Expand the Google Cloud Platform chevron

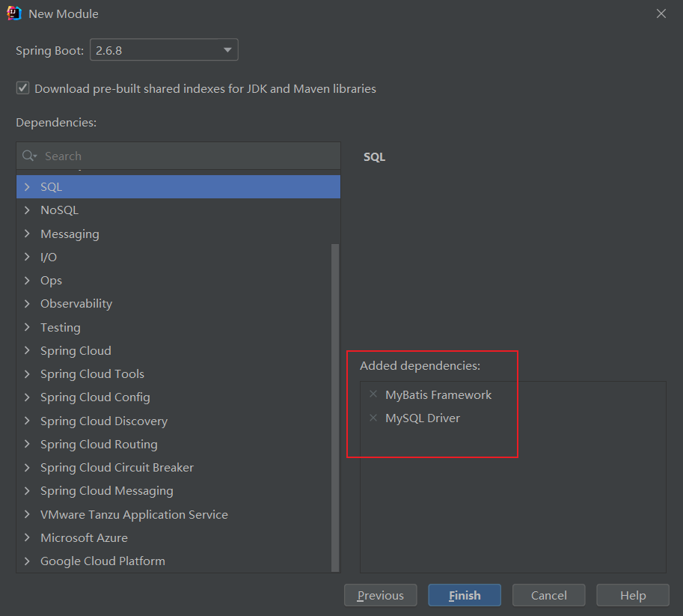coord(27,561)
